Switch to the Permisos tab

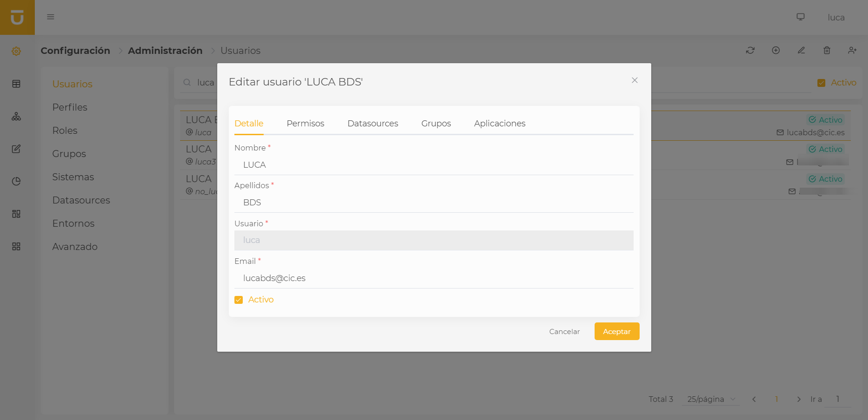pyautogui.click(x=305, y=124)
